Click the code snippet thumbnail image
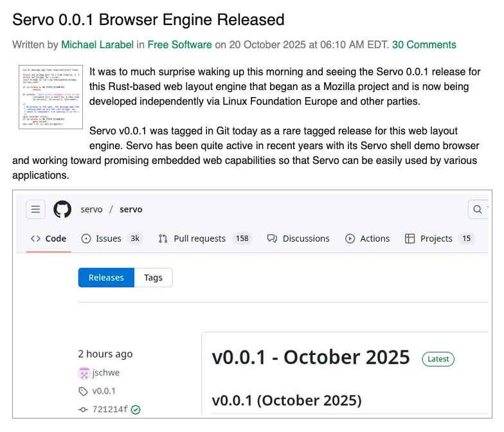Viewport: 504px width, 432px height. [51, 97]
